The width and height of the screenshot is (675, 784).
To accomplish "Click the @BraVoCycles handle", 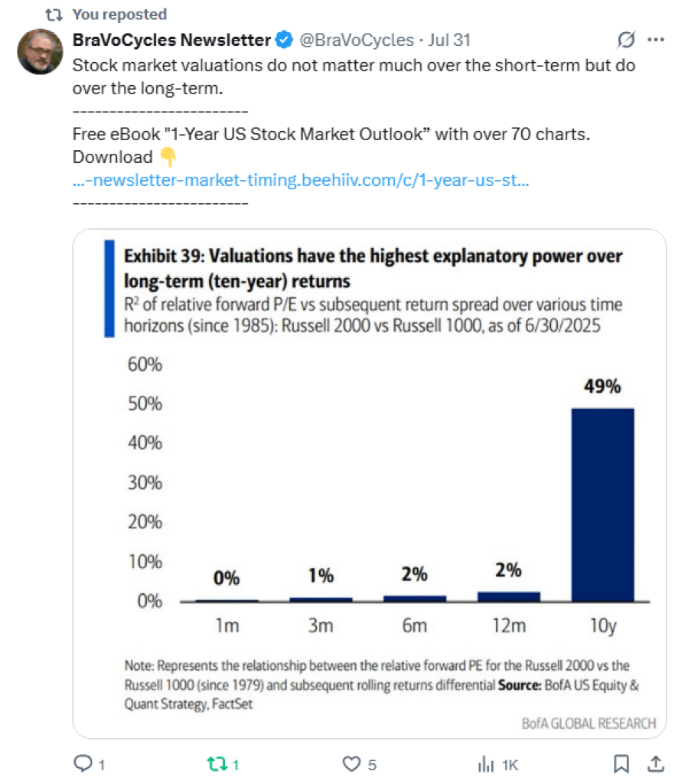I will [357, 40].
